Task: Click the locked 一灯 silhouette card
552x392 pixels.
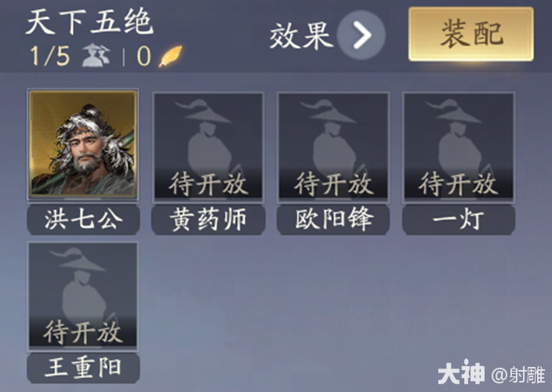Action: point(459,147)
